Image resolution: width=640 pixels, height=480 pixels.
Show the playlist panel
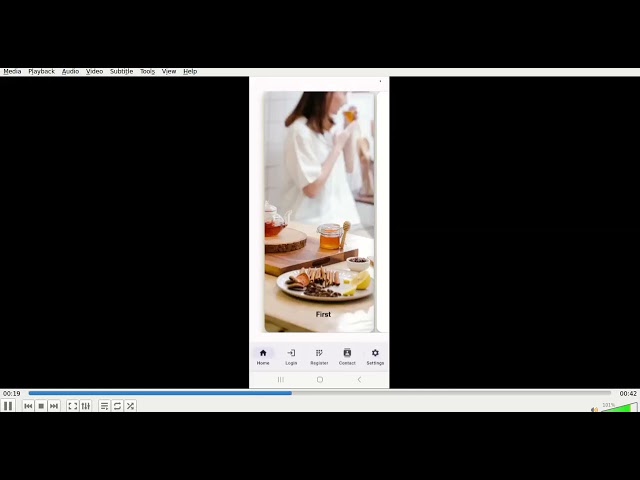(x=104, y=406)
